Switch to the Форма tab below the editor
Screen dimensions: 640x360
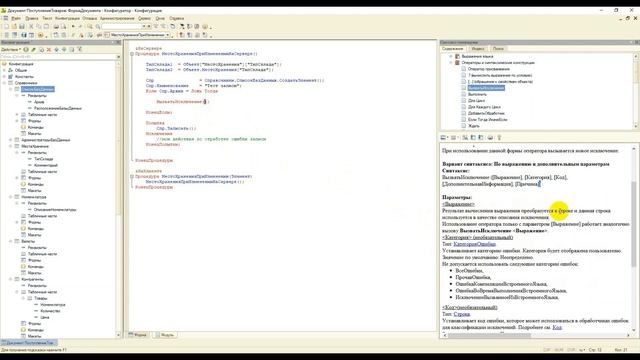click(x=138, y=335)
